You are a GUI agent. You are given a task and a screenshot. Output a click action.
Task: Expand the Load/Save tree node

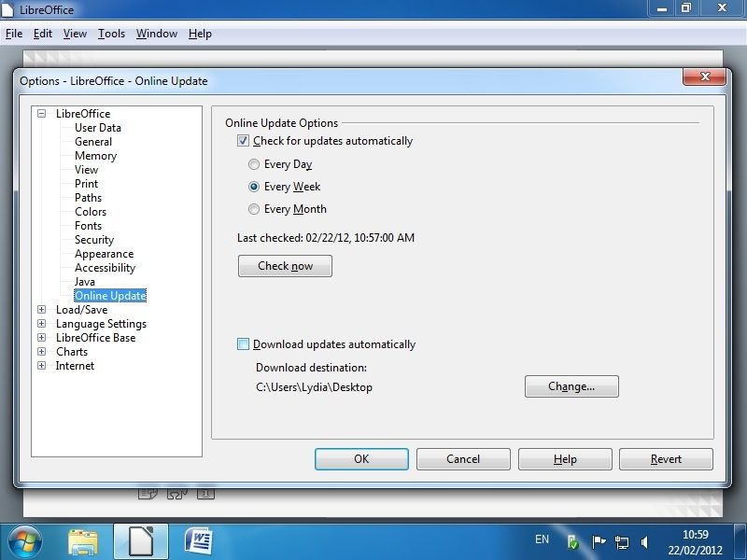[41, 310]
